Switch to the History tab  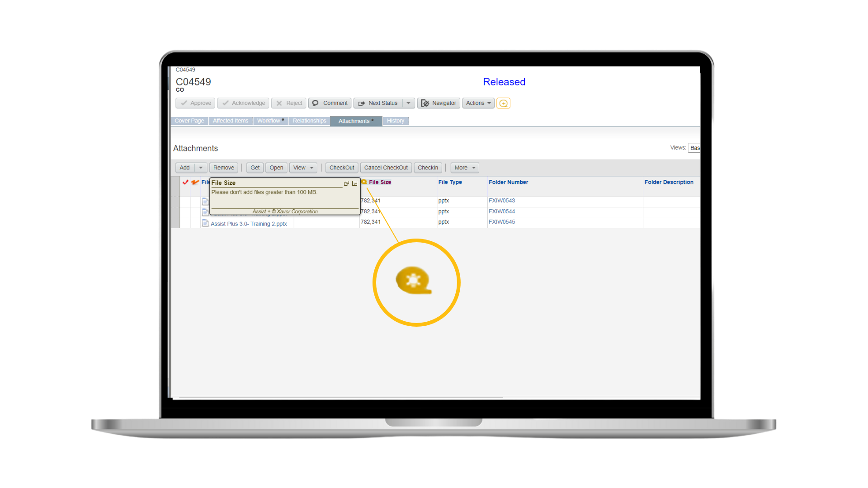tap(396, 120)
